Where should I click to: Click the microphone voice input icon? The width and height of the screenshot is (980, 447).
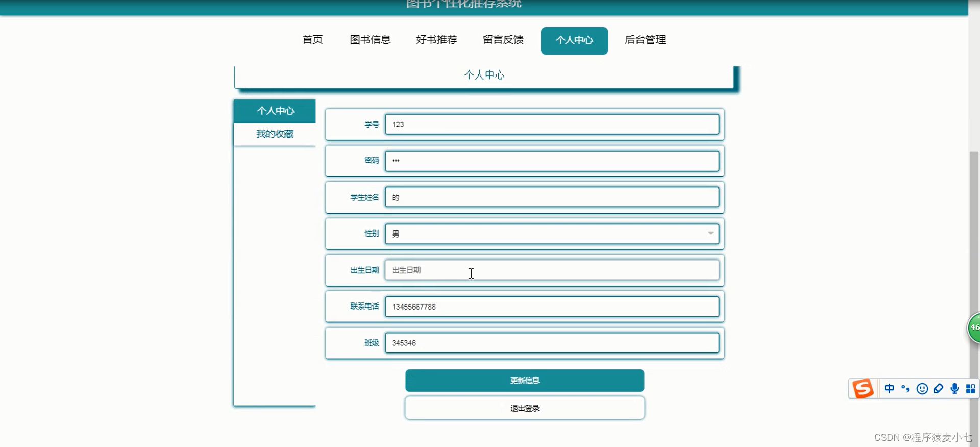click(x=954, y=389)
